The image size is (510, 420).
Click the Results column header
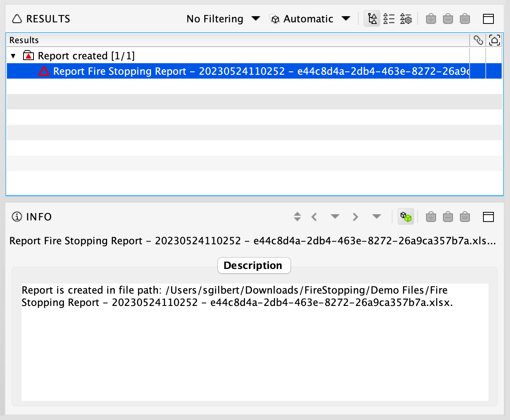pyautogui.click(x=238, y=40)
